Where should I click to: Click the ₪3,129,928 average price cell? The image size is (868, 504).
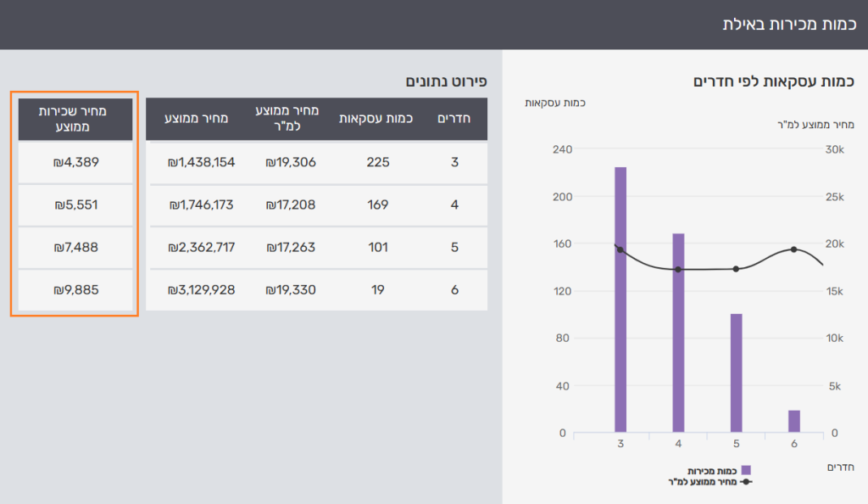(x=201, y=290)
